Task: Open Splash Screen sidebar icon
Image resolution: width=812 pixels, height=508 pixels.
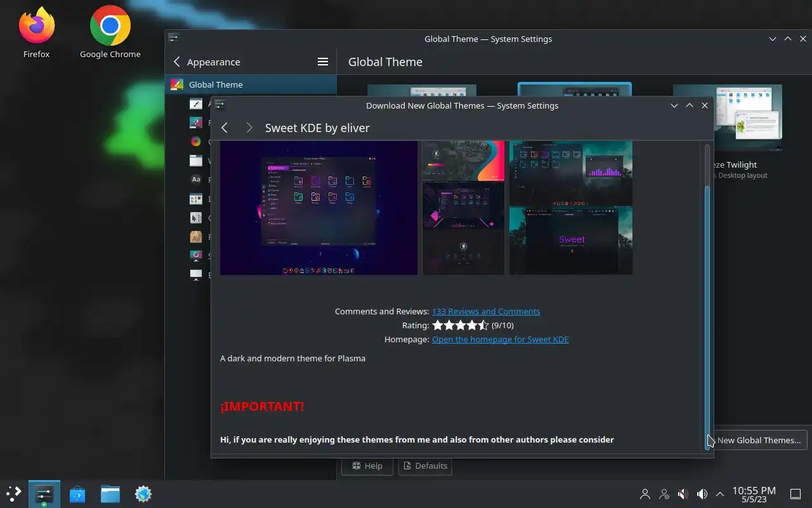Action: pos(196,256)
